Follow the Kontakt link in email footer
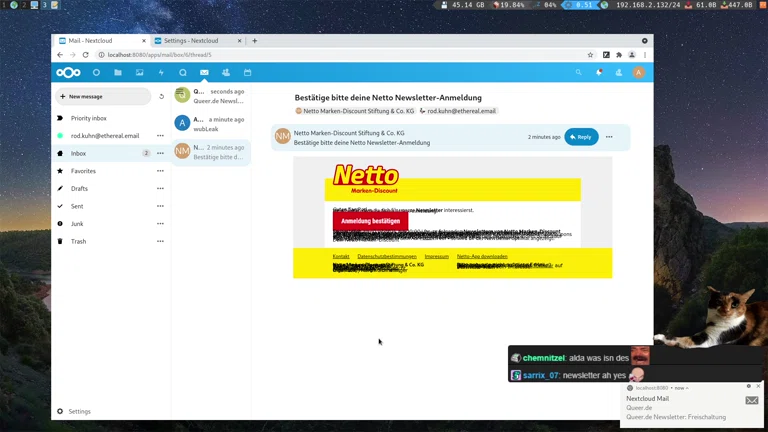The height and width of the screenshot is (432, 768). pyautogui.click(x=341, y=256)
